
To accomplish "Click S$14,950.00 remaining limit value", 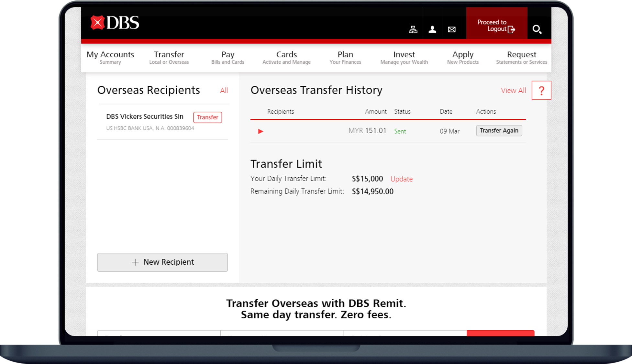I will [x=373, y=191].
